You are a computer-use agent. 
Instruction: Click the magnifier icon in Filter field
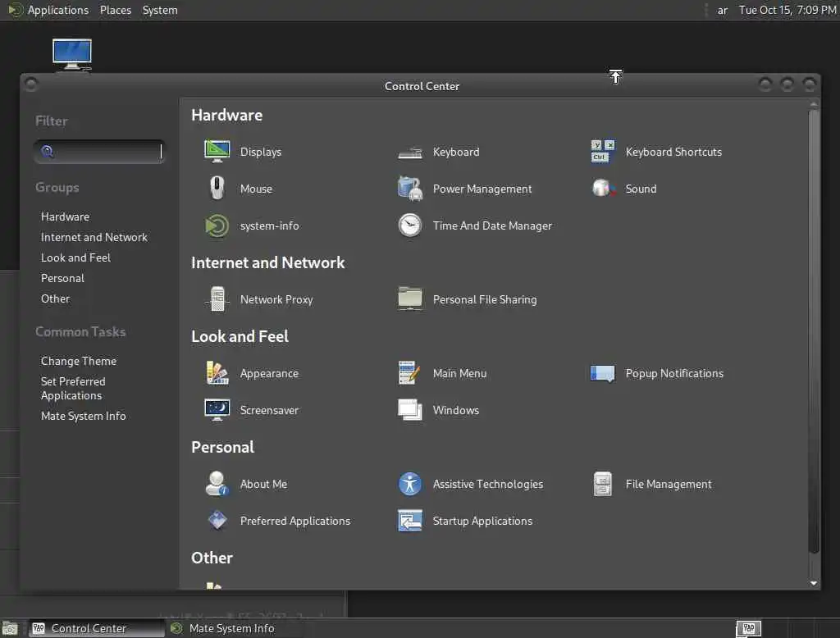click(47, 152)
